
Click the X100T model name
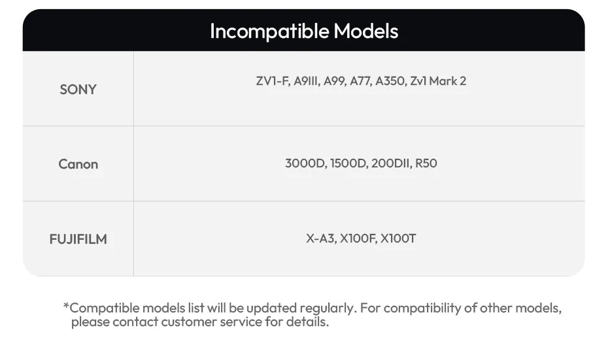tap(398, 239)
